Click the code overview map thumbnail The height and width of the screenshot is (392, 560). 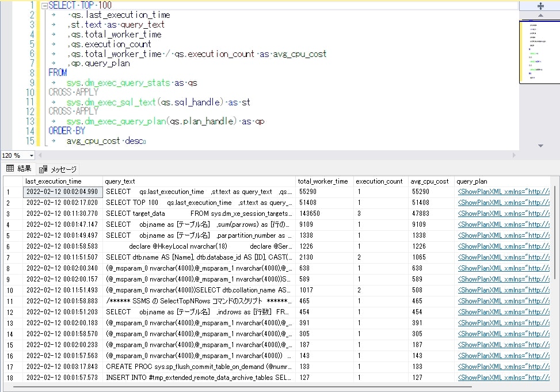[x=539, y=52]
